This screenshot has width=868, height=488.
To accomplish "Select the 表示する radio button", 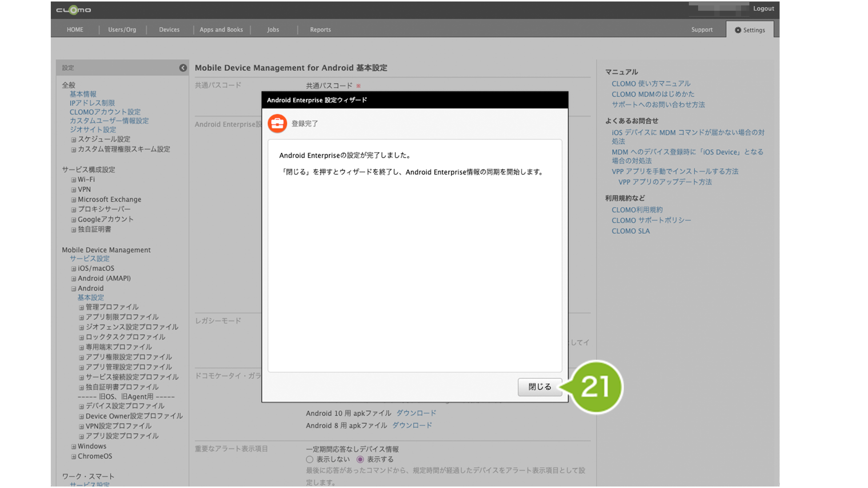I will click(360, 460).
